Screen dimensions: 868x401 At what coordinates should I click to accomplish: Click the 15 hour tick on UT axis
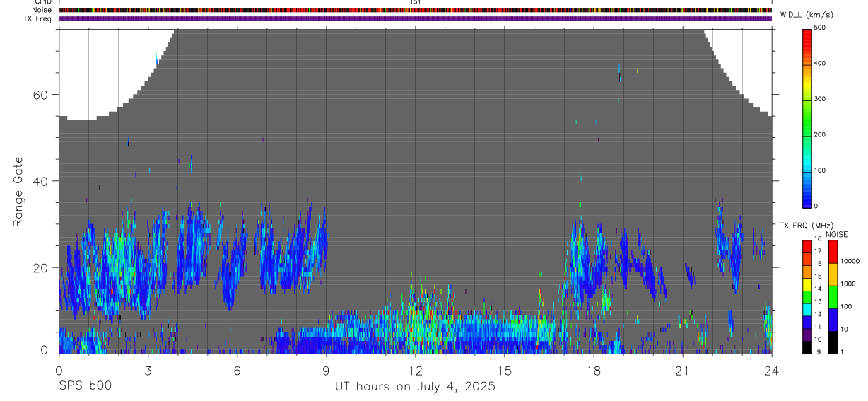point(505,371)
